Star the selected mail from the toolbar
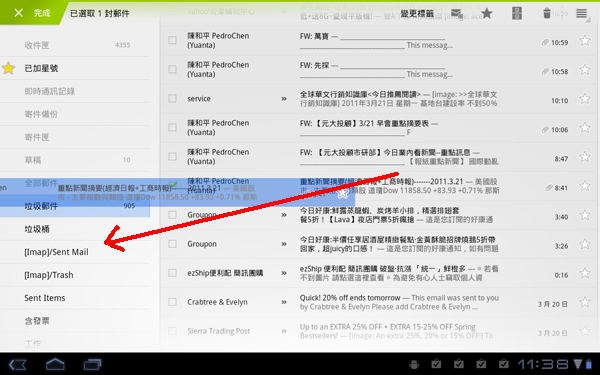The height and width of the screenshot is (375, 600). point(487,13)
